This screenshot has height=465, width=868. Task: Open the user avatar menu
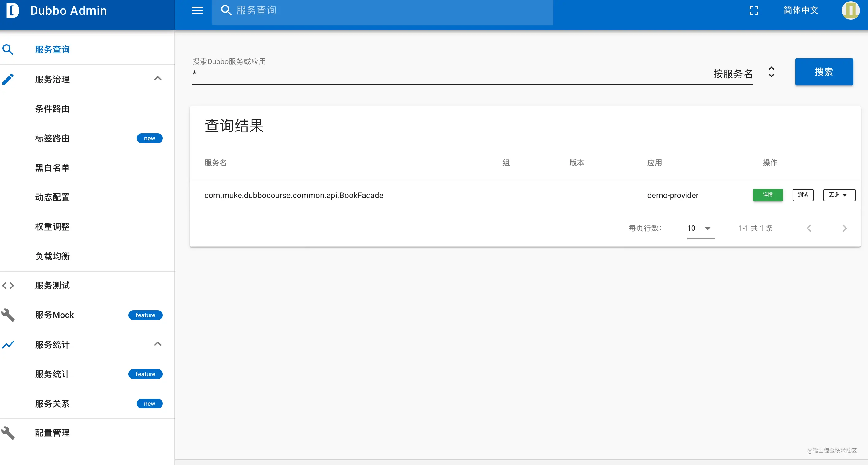coord(850,10)
